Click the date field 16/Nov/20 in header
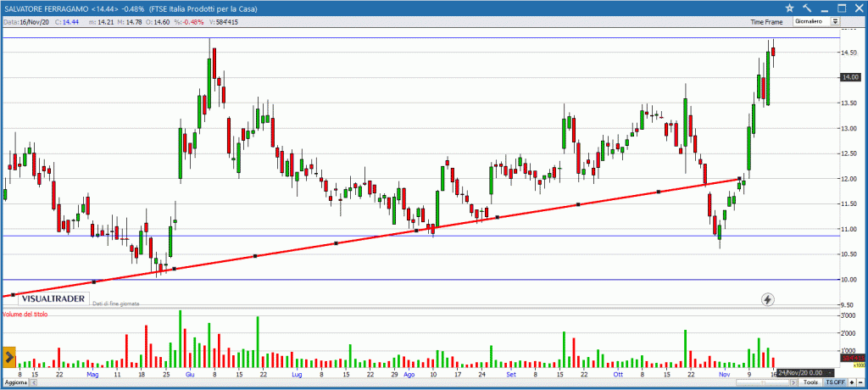This screenshot has width=868, height=390. point(28,22)
